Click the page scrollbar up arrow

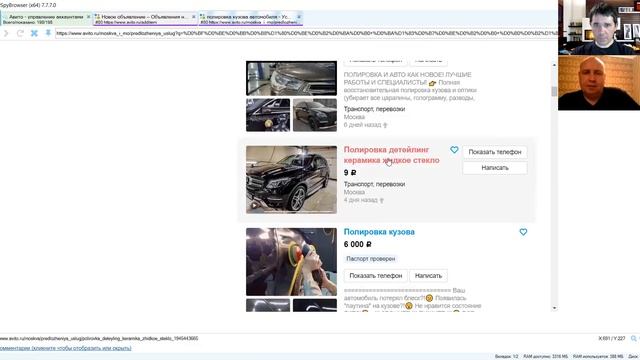pos(554,65)
